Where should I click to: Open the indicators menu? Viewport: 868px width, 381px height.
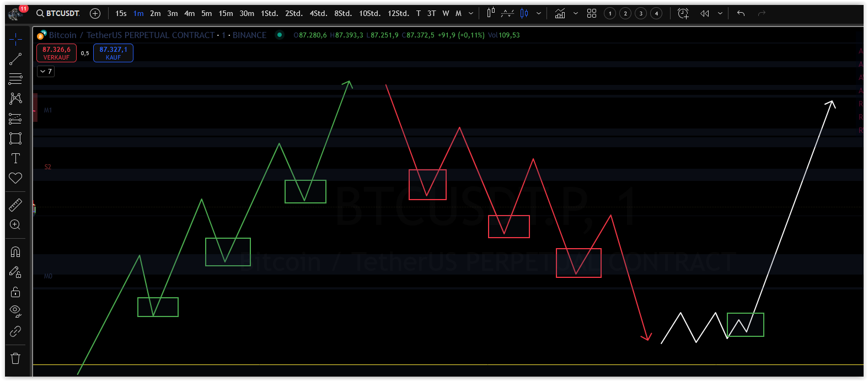click(560, 13)
